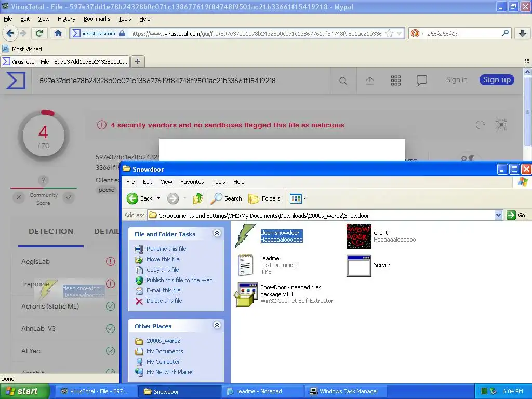Click the browser page vertical scrollbar
532x399 pixels.
pos(527,112)
